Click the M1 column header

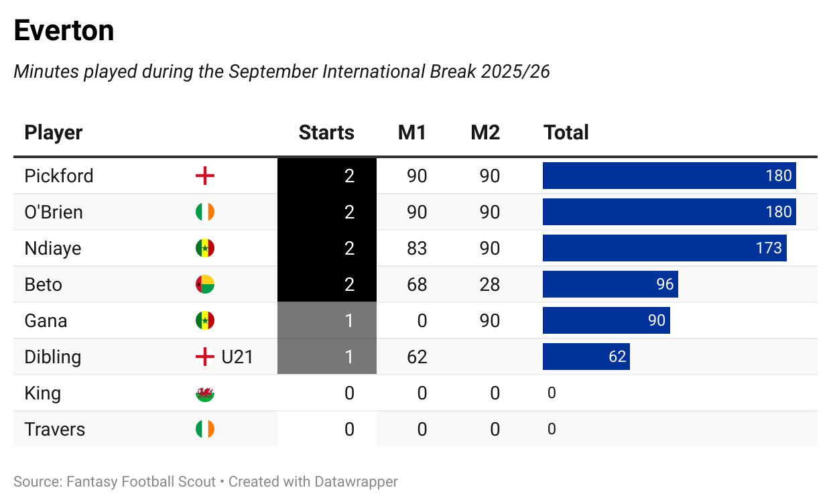tap(412, 133)
